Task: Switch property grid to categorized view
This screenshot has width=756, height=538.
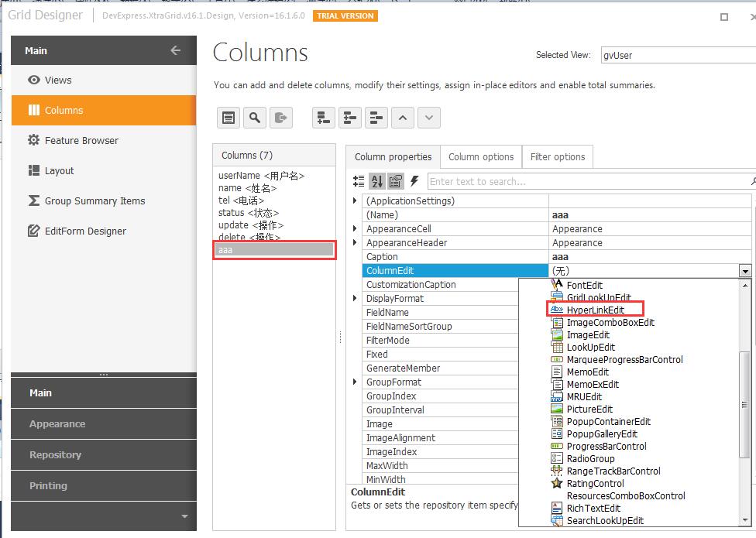Action: pyautogui.click(x=359, y=181)
